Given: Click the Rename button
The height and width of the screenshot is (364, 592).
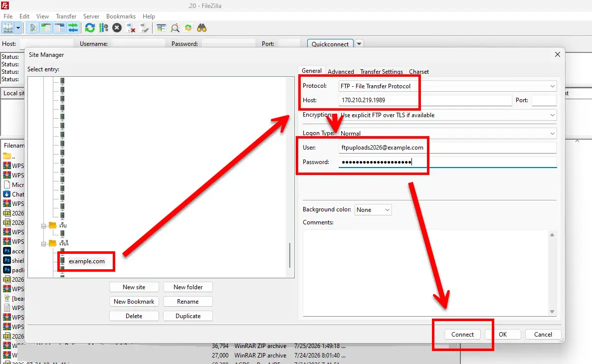Looking at the screenshot, I should click(188, 301).
